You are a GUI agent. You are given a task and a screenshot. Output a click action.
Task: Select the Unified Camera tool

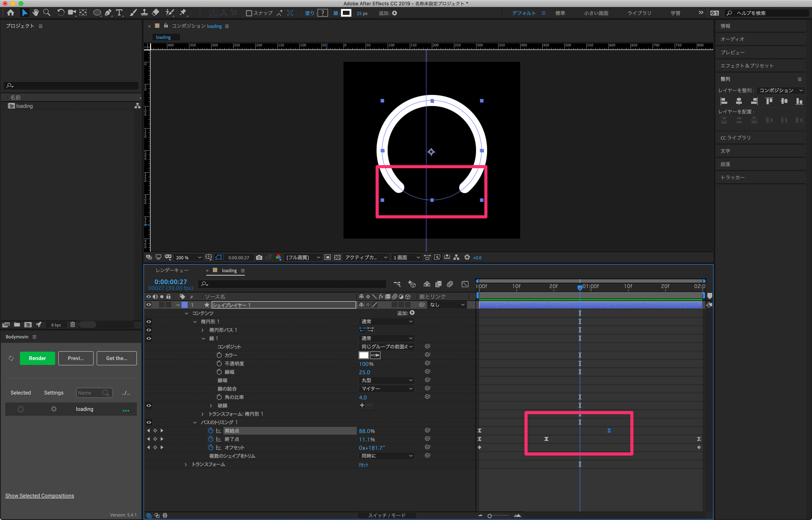[x=72, y=13]
